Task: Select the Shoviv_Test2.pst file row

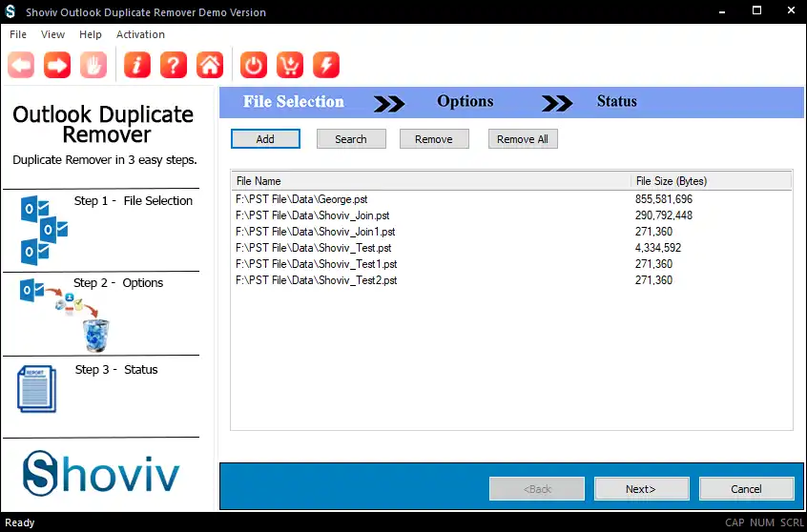Action: click(x=511, y=280)
